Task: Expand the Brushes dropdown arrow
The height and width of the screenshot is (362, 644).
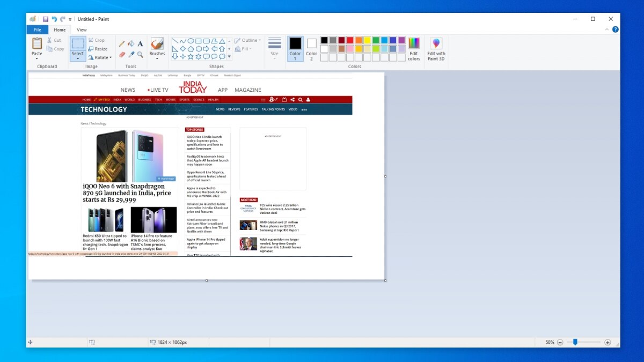Action: tap(157, 58)
